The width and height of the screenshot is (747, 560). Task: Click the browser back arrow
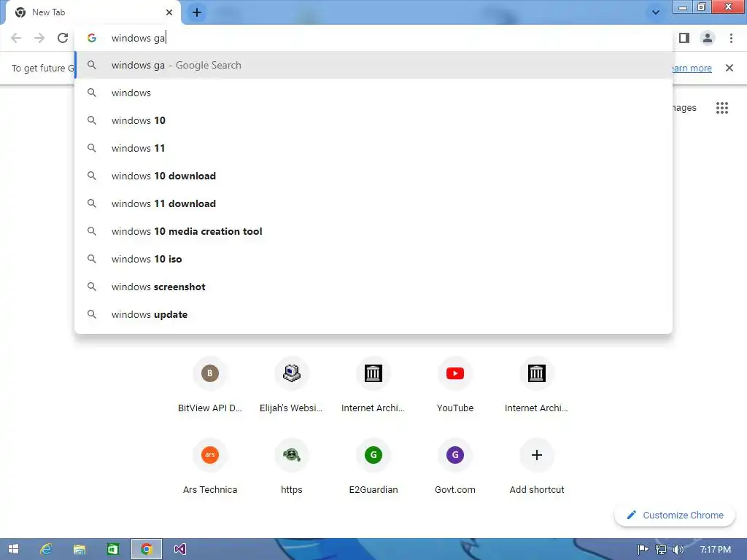tap(16, 38)
